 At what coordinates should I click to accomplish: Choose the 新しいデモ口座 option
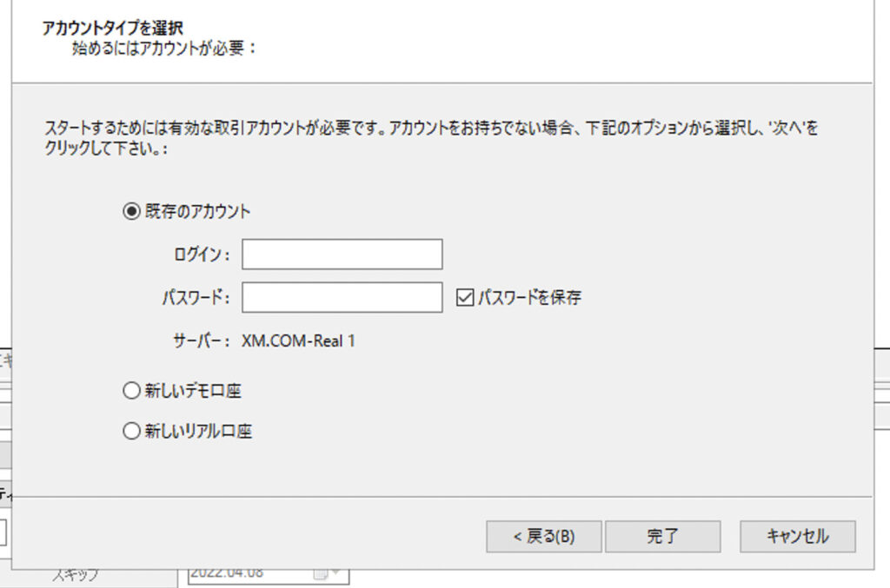coord(132,392)
